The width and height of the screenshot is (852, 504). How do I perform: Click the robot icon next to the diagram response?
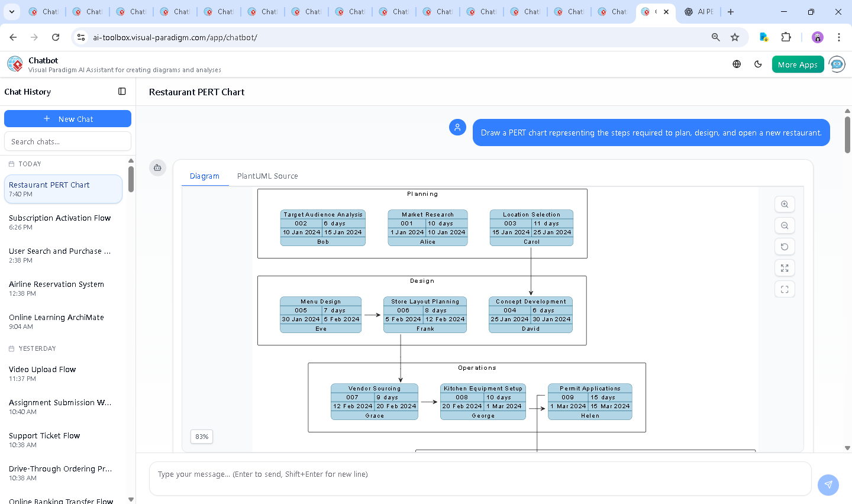point(157,167)
